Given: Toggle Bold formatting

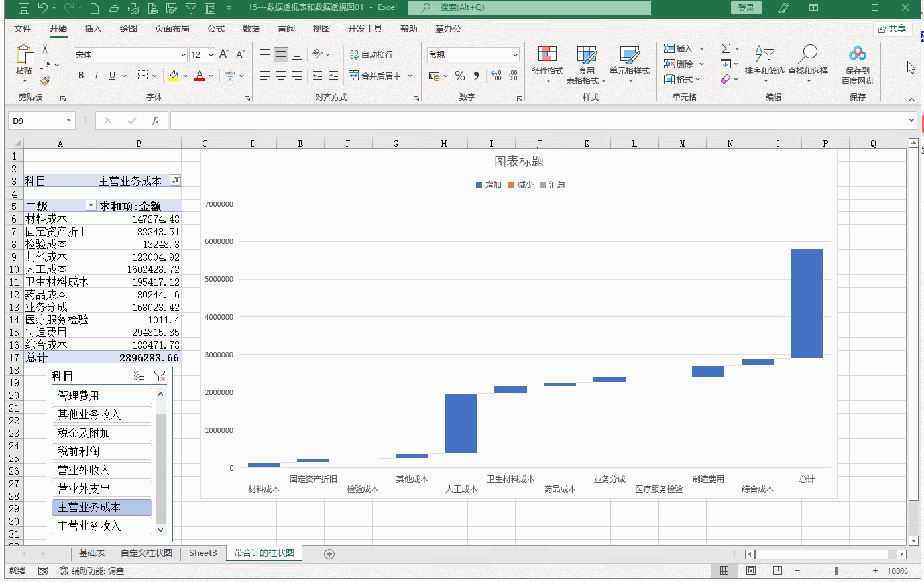Looking at the screenshot, I should [81, 76].
